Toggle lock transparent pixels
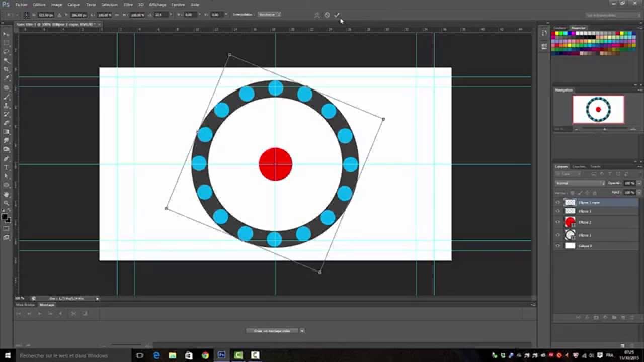Image resolution: width=644 pixels, height=362 pixels. click(572, 193)
